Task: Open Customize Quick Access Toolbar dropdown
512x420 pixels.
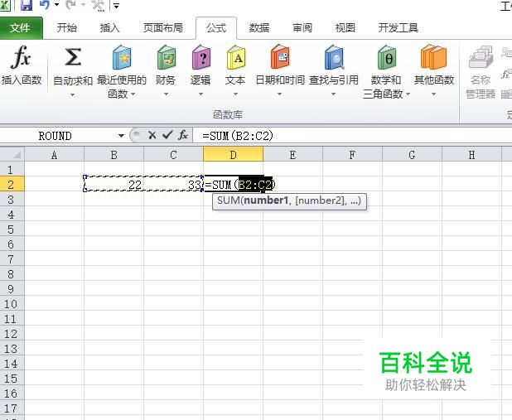Action: click(116, 5)
